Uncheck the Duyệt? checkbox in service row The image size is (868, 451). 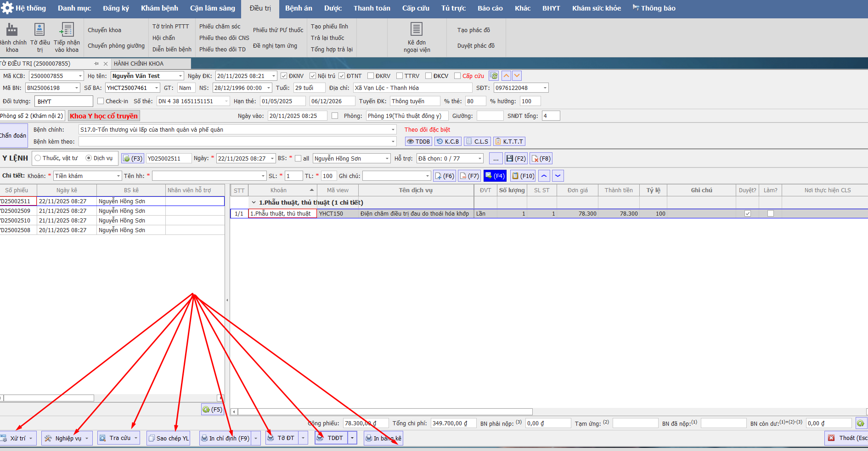coord(747,214)
